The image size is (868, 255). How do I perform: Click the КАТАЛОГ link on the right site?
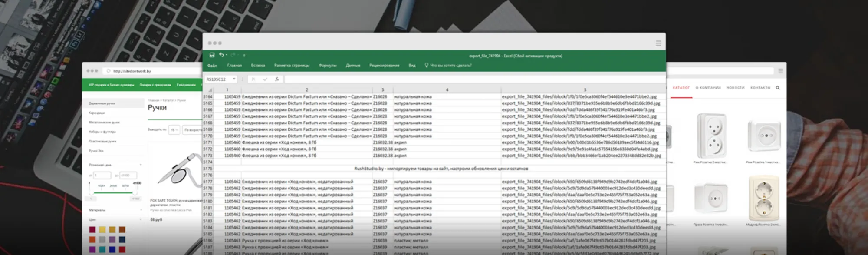[x=681, y=88]
